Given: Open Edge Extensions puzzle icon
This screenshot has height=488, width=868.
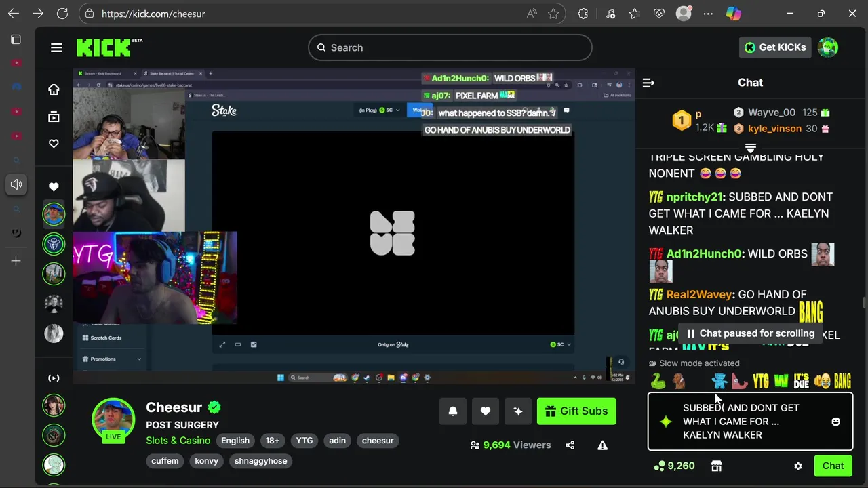Looking at the screenshot, I should (x=583, y=14).
